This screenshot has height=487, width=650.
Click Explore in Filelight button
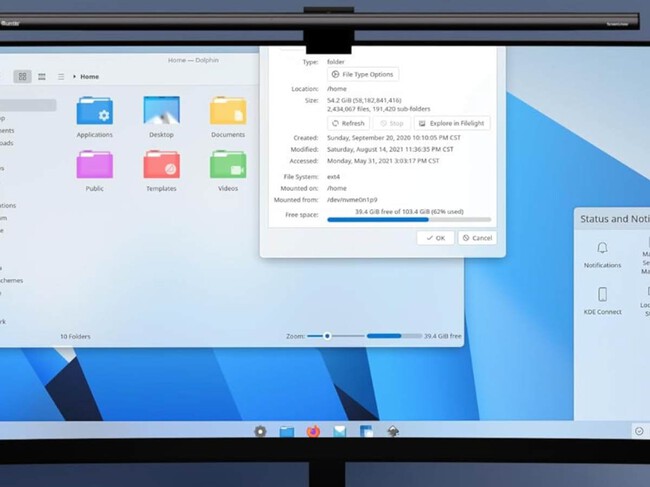click(451, 123)
